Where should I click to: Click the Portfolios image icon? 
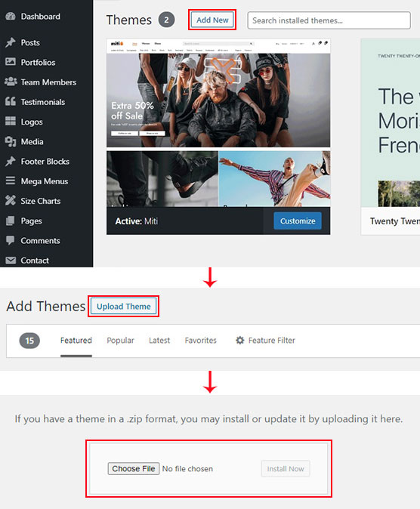click(x=11, y=62)
